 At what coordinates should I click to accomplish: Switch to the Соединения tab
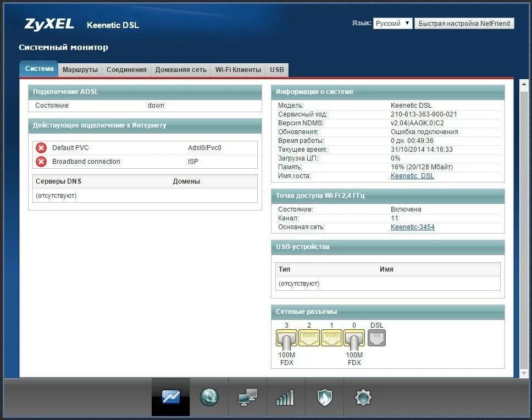click(126, 70)
